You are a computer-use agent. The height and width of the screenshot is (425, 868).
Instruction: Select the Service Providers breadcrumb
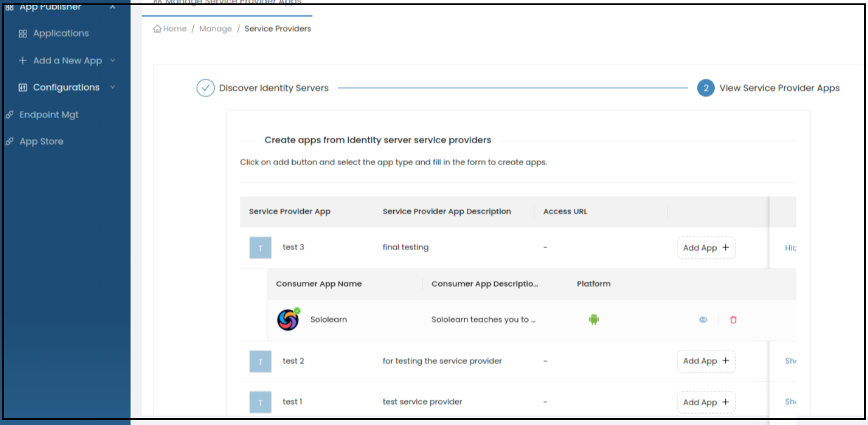[278, 29]
